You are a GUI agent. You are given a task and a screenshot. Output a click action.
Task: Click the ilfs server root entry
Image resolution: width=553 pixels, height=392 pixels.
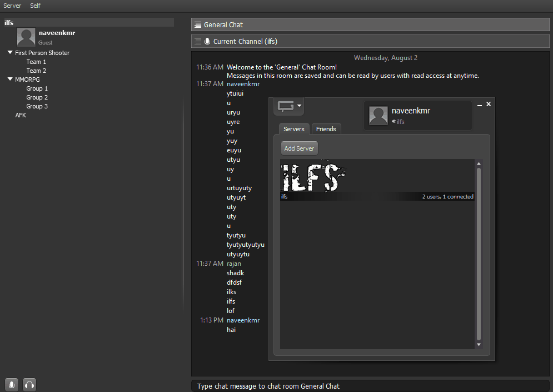[x=89, y=23]
